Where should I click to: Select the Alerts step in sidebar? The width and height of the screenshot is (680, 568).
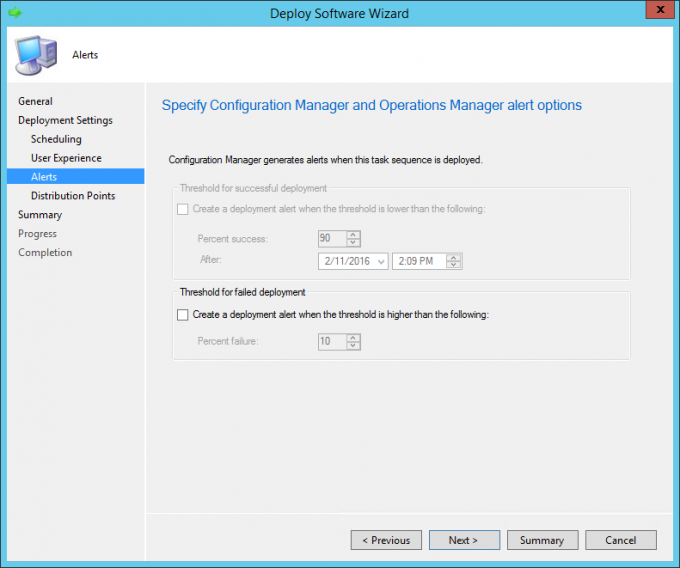(44, 177)
